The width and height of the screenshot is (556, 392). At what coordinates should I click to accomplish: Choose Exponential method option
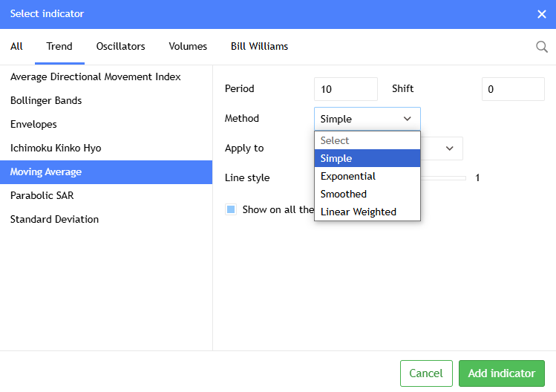367,176
